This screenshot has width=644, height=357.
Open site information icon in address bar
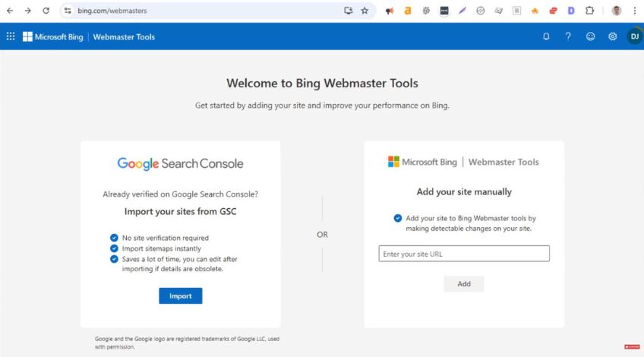[x=68, y=11]
